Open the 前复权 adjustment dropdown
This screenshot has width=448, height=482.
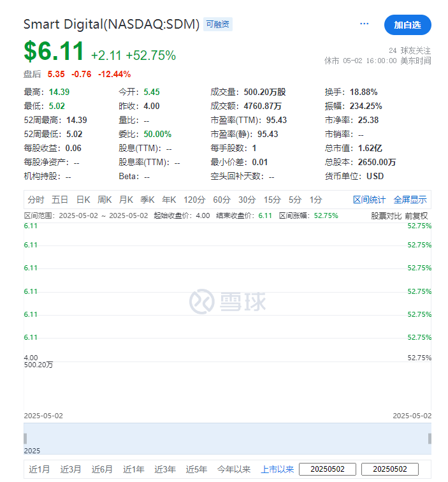coord(416,215)
